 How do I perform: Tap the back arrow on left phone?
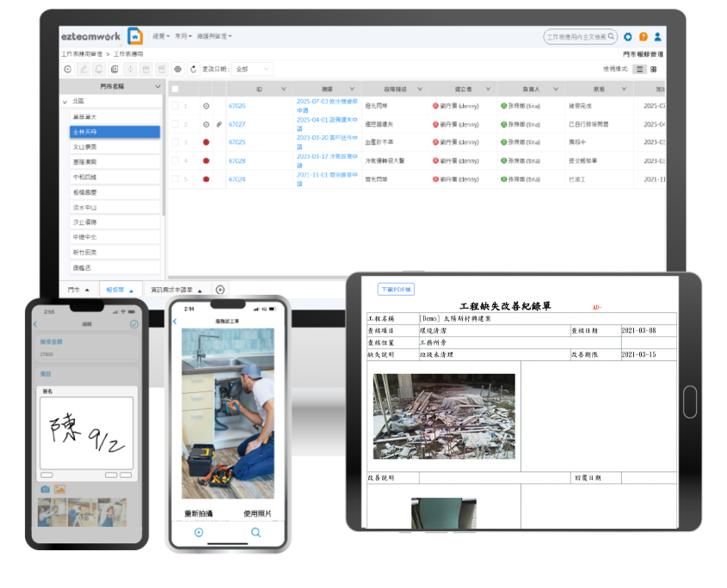(x=35, y=324)
